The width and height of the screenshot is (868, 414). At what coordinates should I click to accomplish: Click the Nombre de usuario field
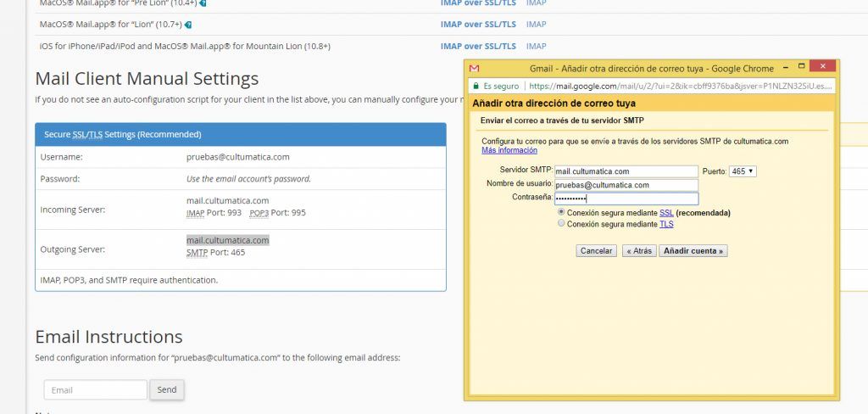tap(626, 185)
